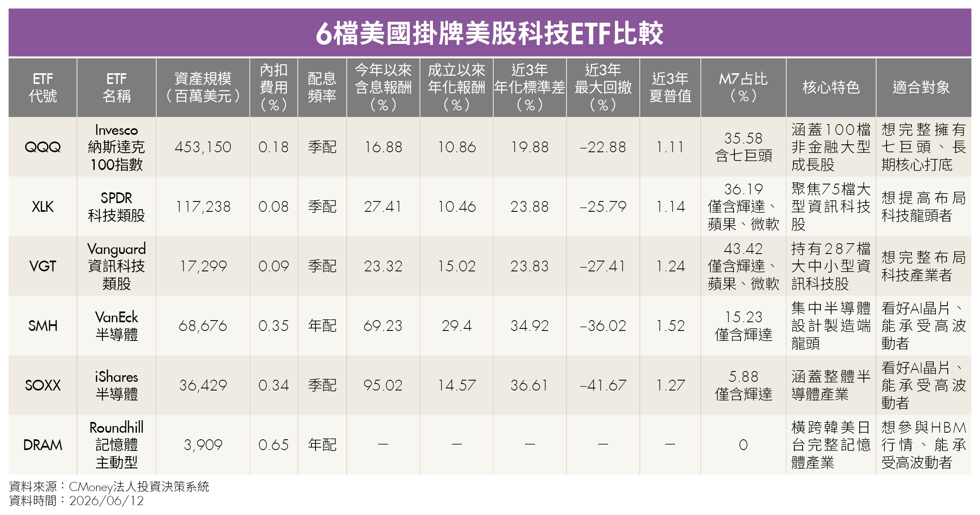The image size is (980, 515).
Task: Click the Invesco 納斯達克100指數 name cell
Action: 116,147
